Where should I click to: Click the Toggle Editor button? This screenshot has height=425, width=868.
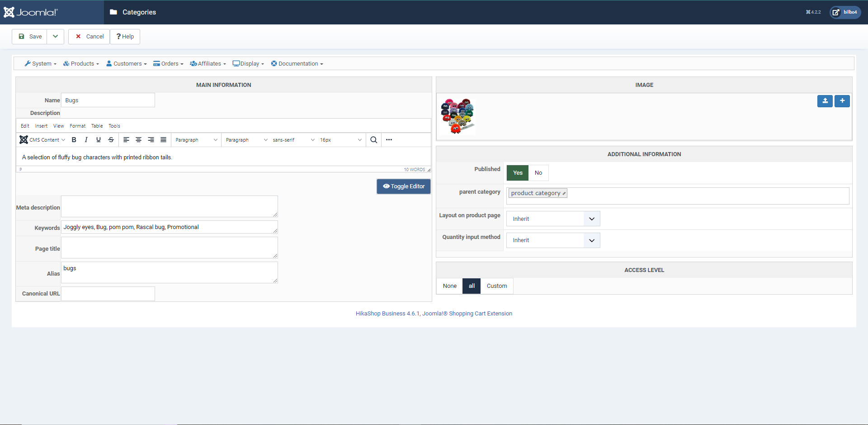click(404, 186)
